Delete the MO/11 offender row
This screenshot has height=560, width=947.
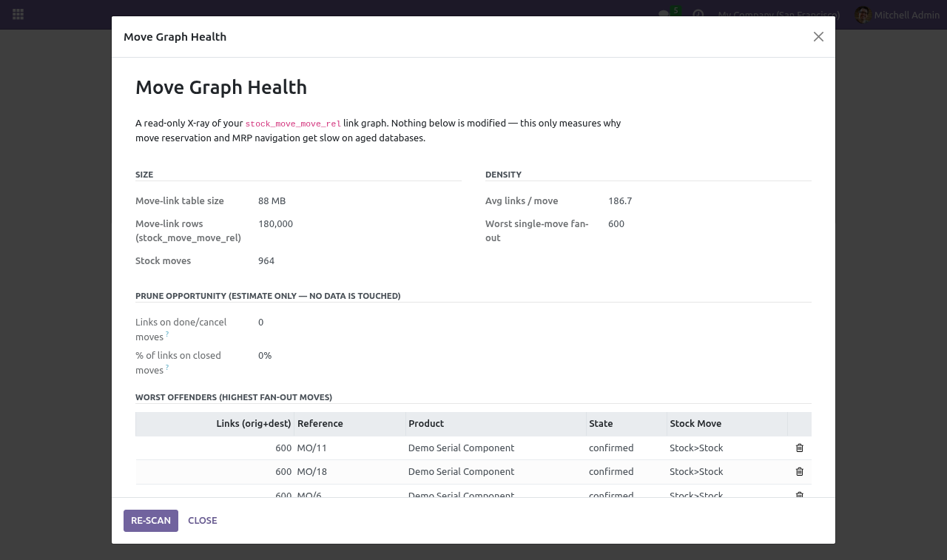click(799, 448)
